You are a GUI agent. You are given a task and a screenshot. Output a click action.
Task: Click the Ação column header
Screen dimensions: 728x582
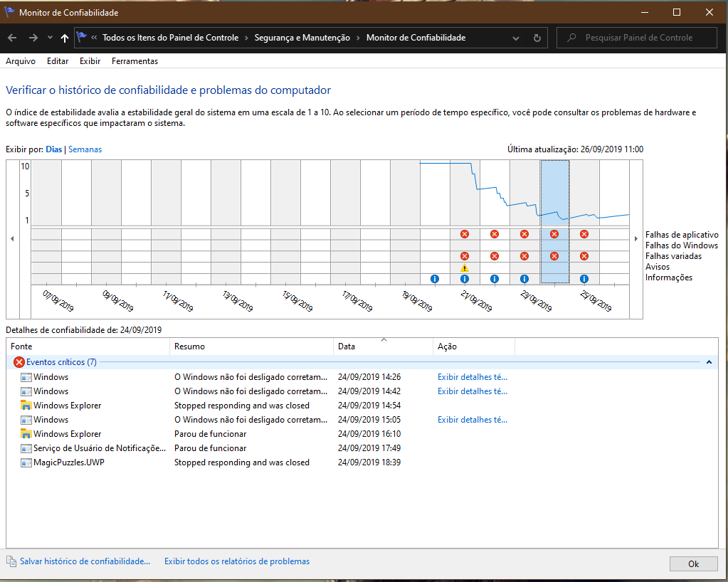click(x=473, y=346)
